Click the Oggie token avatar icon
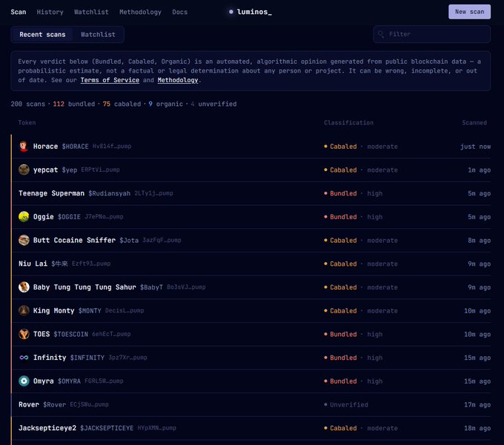 click(24, 217)
